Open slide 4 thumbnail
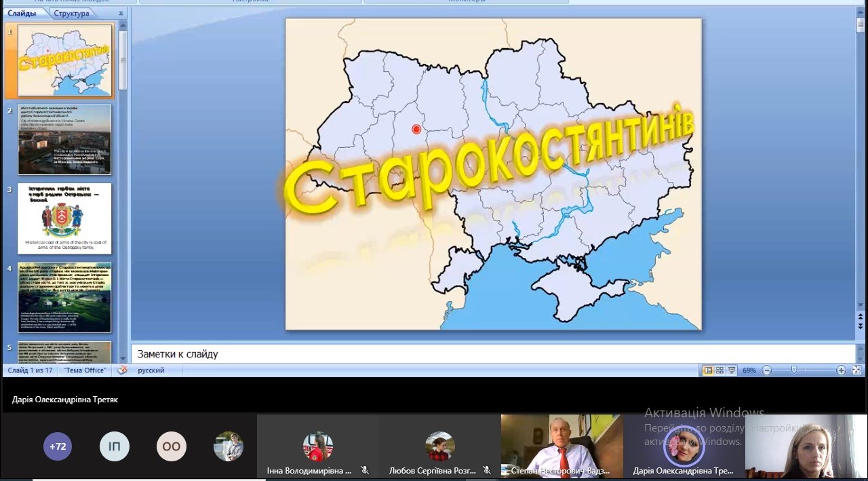Image resolution: width=868 pixels, height=481 pixels. click(x=64, y=298)
